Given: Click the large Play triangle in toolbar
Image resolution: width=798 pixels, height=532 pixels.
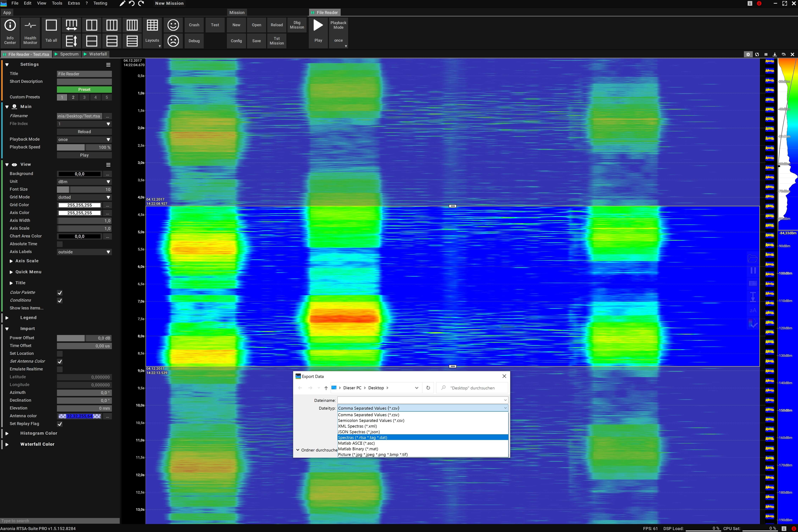Looking at the screenshot, I should pos(318,25).
